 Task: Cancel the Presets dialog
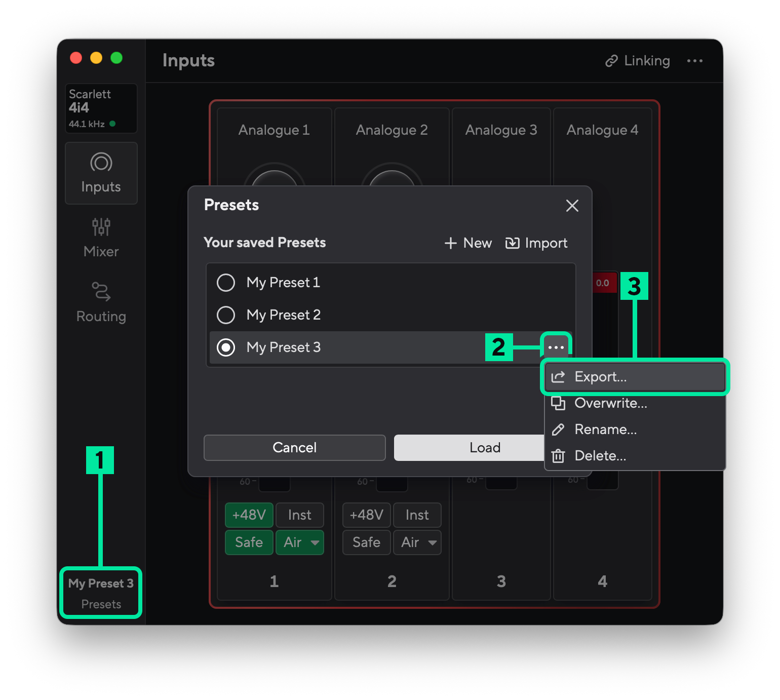coord(295,448)
